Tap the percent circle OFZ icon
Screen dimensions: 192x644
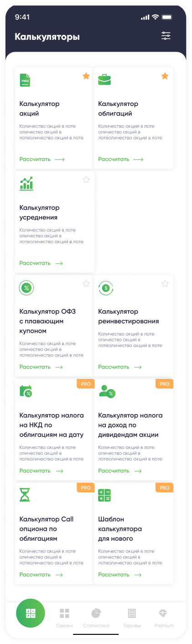point(26,288)
